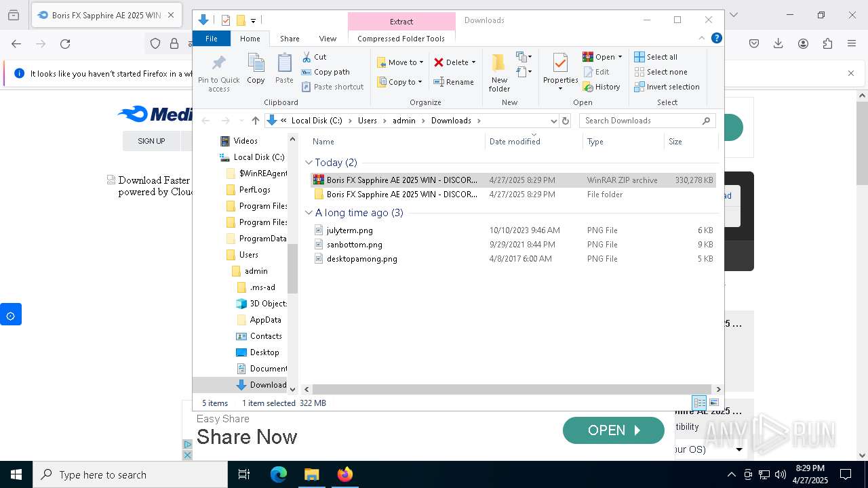Image resolution: width=868 pixels, height=488 pixels.
Task: Collapse the Explorer ribbon
Action: pos(702,38)
